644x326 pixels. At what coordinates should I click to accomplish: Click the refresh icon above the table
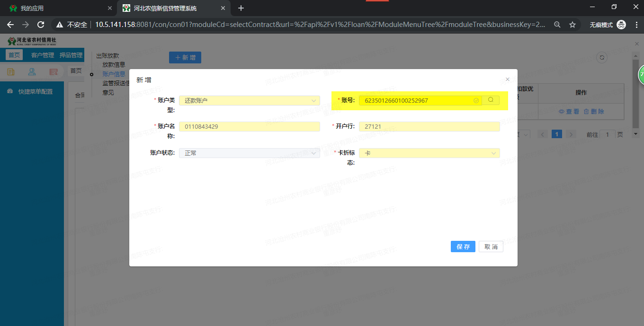tap(602, 57)
